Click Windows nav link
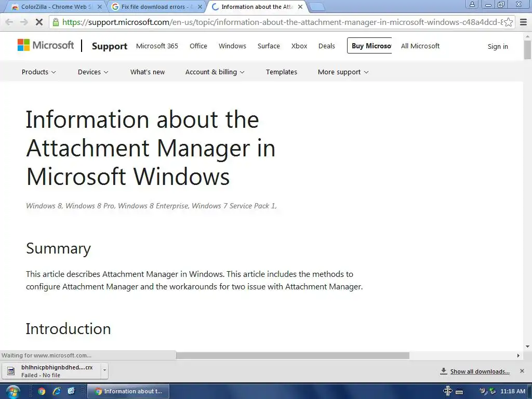This screenshot has height=399, width=532. click(x=232, y=46)
